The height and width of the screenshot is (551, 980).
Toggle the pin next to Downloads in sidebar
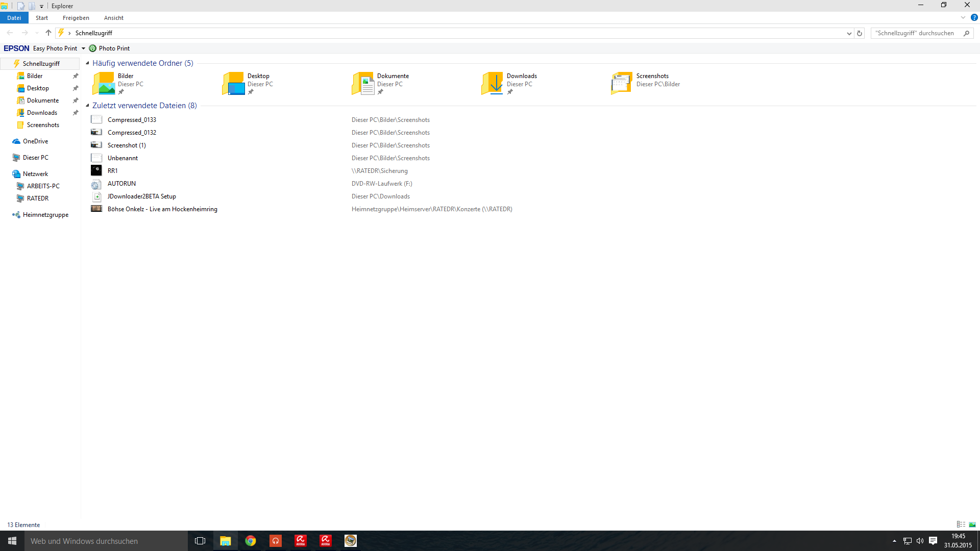(x=76, y=113)
